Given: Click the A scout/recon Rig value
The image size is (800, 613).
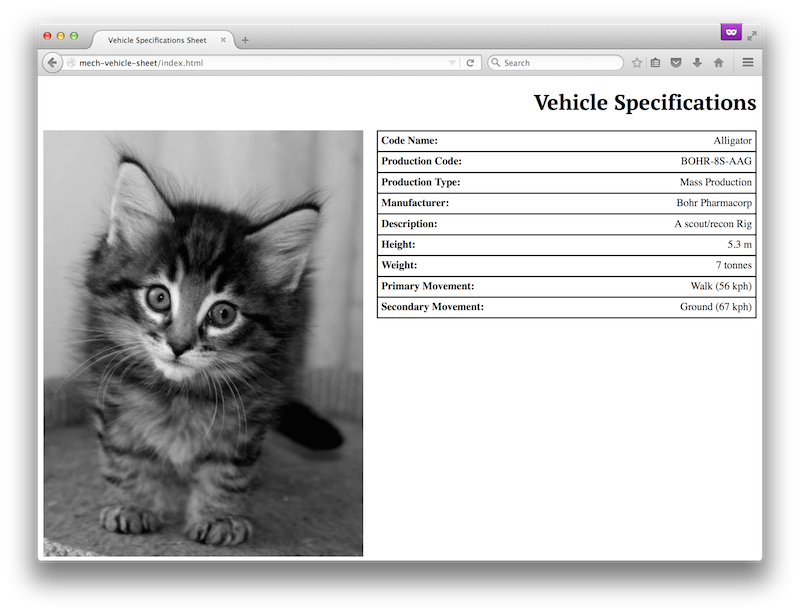Looking at the screenshot, I should pyautogui.click(x=713, y=224).
